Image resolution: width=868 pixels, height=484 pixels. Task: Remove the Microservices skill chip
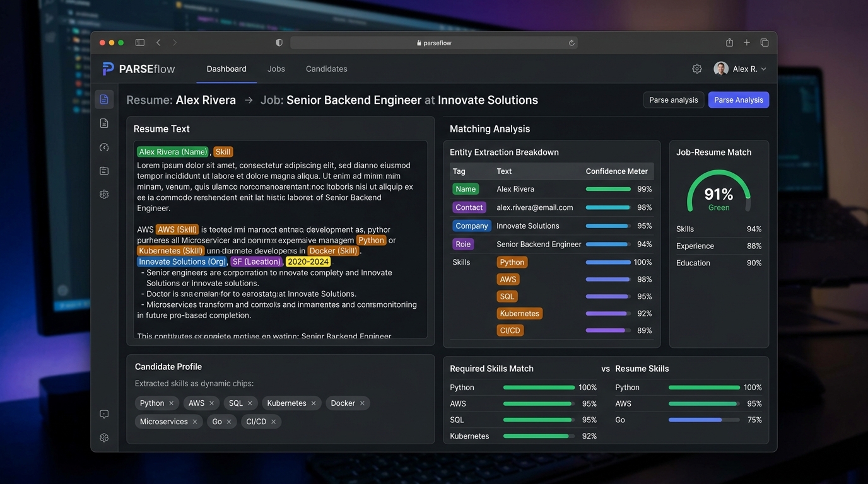point(195,422)
